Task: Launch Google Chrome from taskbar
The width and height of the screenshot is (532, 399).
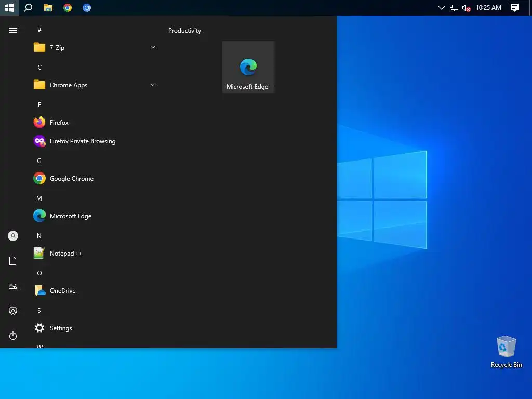Action: [68, 7]
